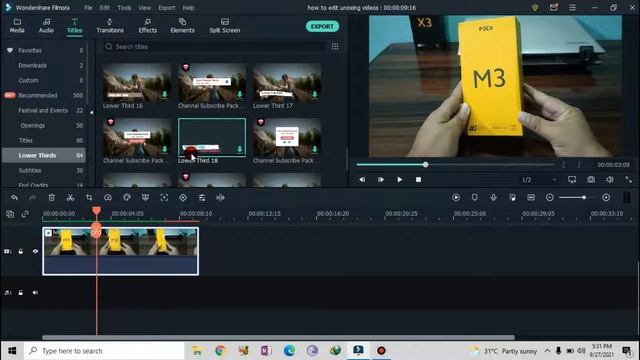Click the Windows Start button
Image resolution: width=640 pixels, height=360 pixels.
(x=12, y=351)
